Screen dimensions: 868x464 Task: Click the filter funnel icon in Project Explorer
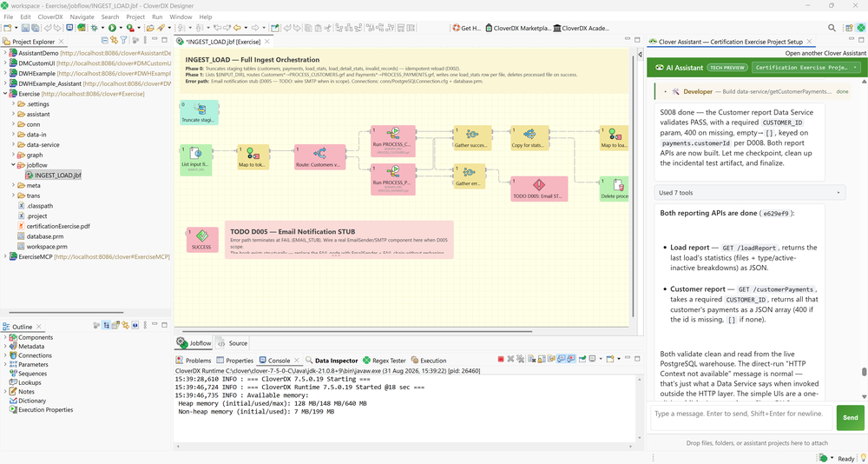[124, 41]
